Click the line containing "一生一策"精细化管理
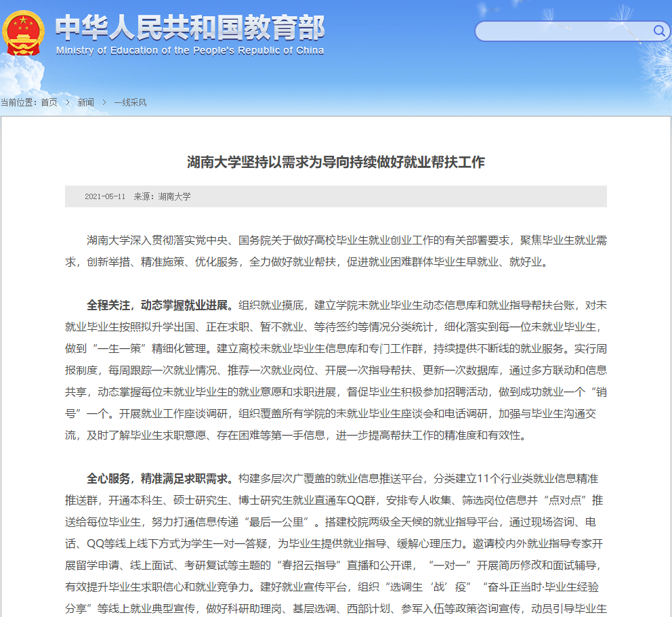Image resolution: width=672 pixels, height=617 pixels. point(336,349)
